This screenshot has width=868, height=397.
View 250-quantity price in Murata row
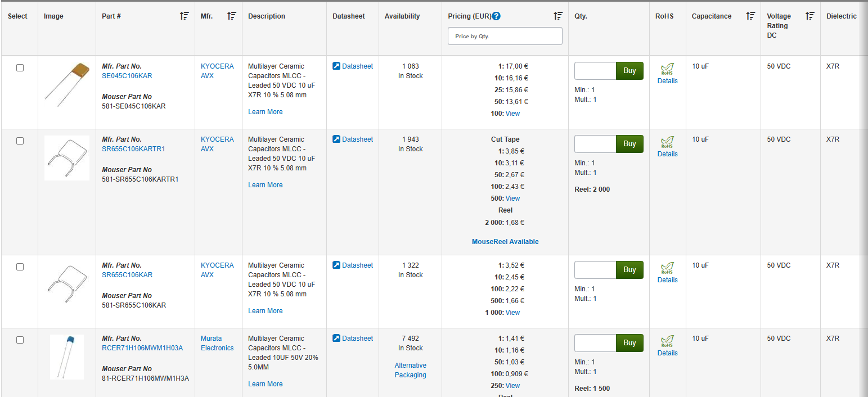tap(512, 386)
